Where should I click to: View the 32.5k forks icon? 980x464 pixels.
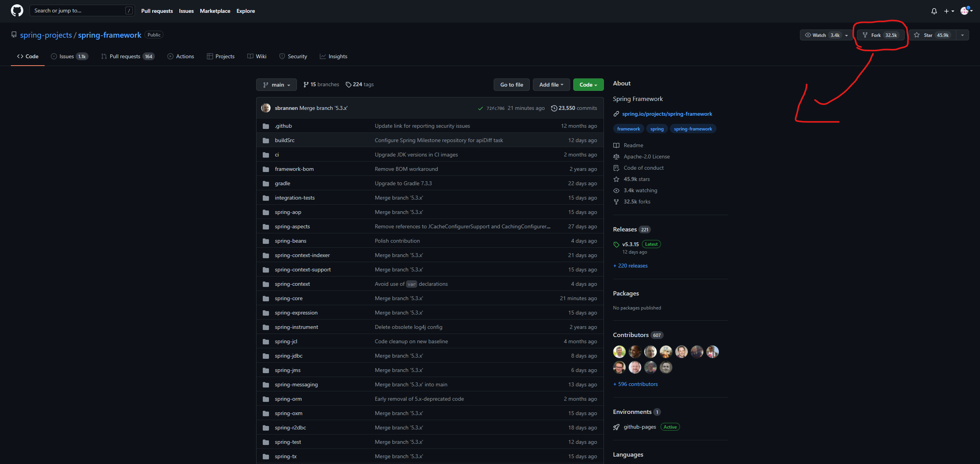pos(616,202)
